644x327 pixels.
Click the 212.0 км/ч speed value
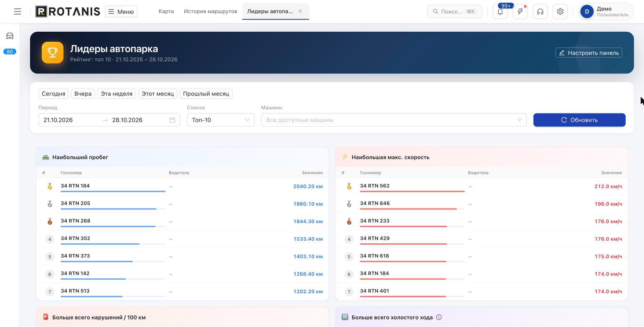click(608, 186)
